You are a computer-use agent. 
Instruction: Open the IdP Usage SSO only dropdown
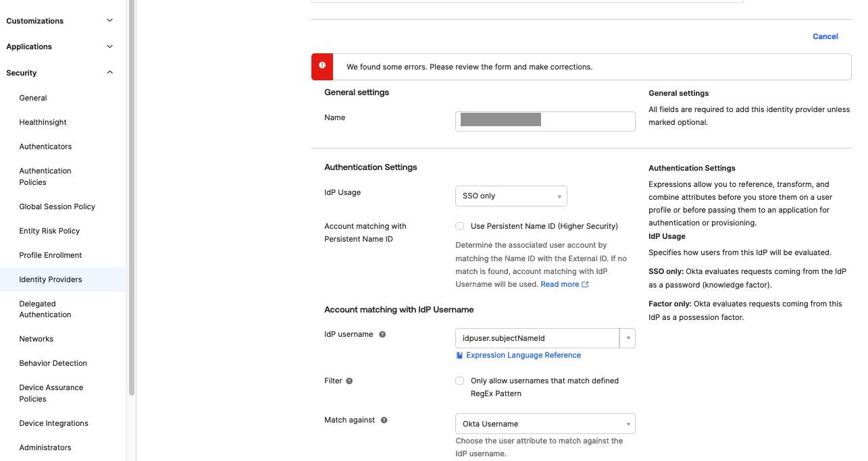511,196
